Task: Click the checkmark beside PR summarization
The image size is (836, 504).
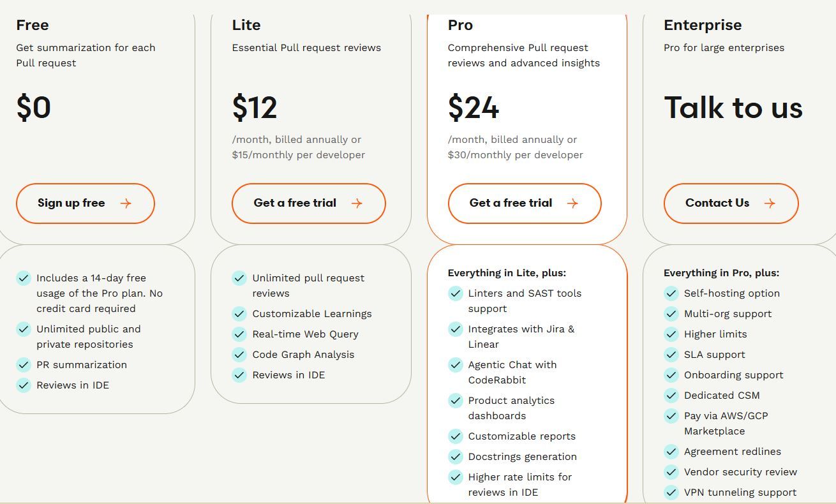Action: pos(24,365)
